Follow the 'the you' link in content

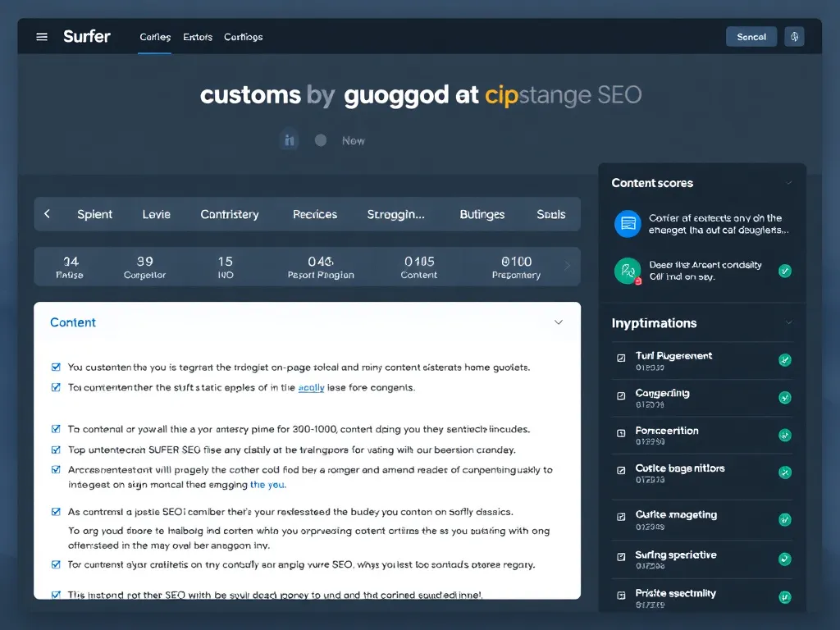click(267, 485)
